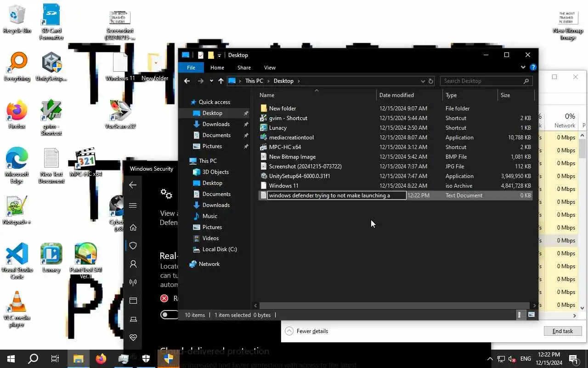588x368 pixels.
Task: Click Windows Security back arrow
Action: 133,185
